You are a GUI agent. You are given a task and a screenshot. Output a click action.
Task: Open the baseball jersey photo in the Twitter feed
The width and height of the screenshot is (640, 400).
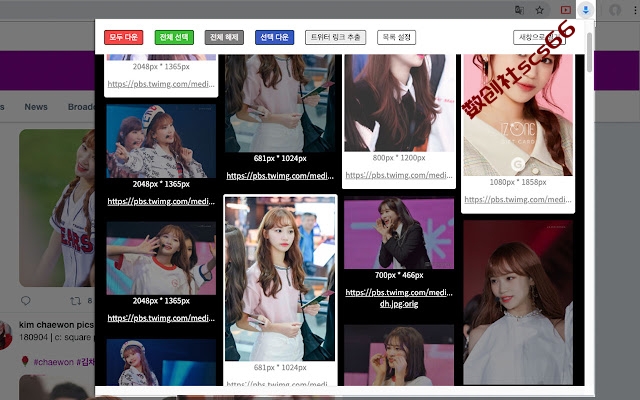pos(57,208)
